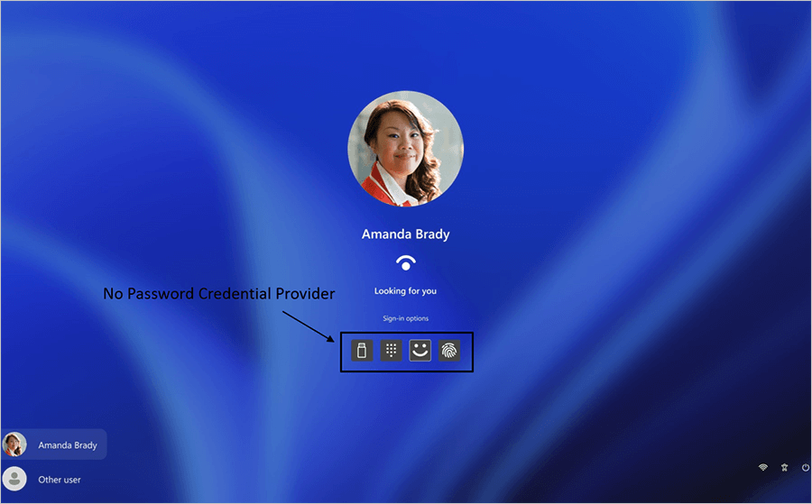
Task: Select the face recognition sign-in option
Action: coord(420,351)
